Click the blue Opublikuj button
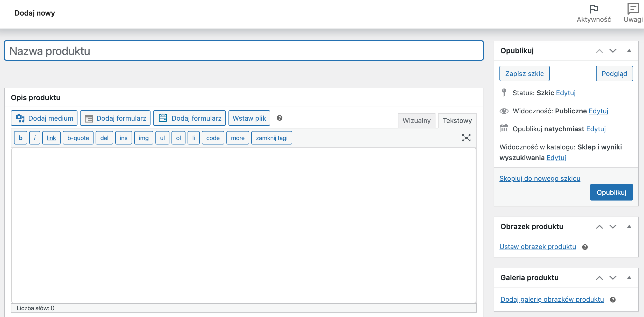Screen dimensions: 644x317 (x=611, y=192)
